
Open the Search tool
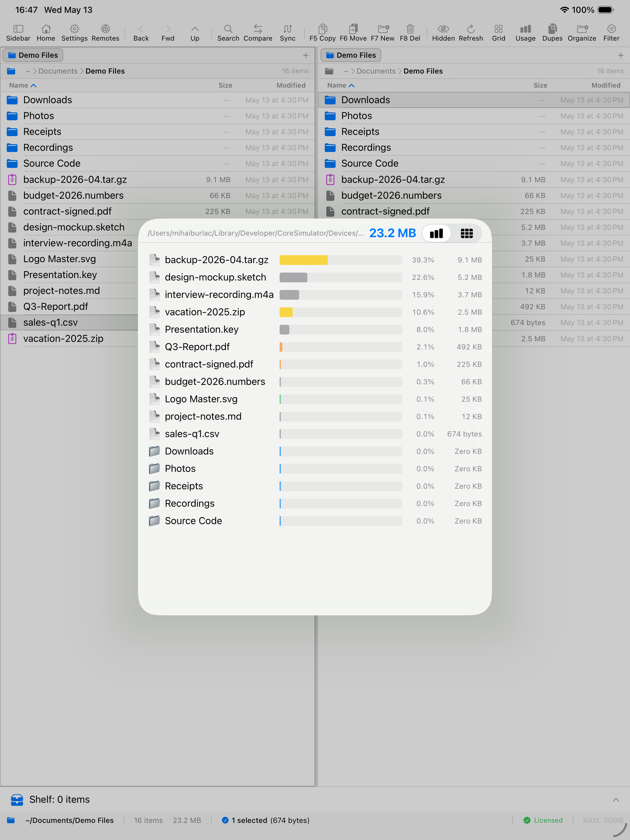tap(228, 33)
